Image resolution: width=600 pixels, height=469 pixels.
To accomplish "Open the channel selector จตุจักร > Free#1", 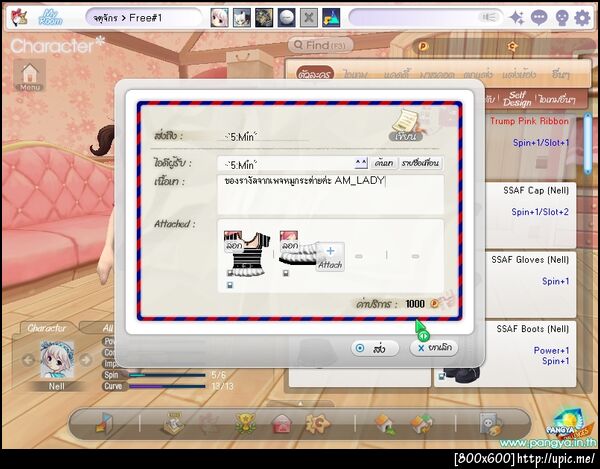I will pyautogui.click(x=142, y=18).
